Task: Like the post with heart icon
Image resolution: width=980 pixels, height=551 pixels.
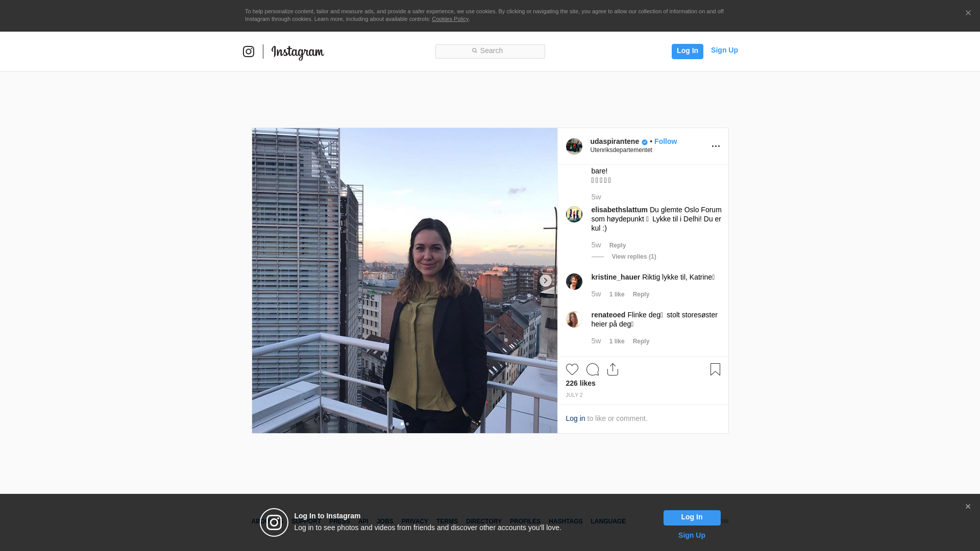Action: pyautogui.click(x=572, y=369)
